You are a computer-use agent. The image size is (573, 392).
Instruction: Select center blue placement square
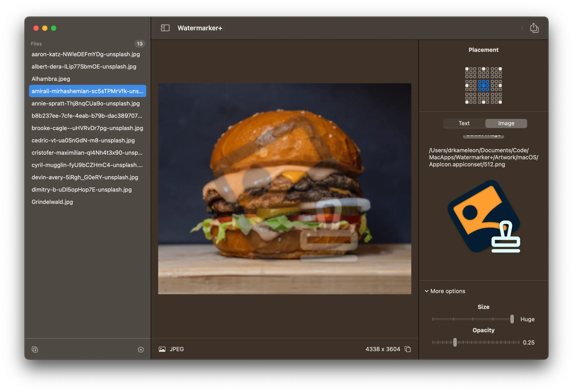click(483, 85)
